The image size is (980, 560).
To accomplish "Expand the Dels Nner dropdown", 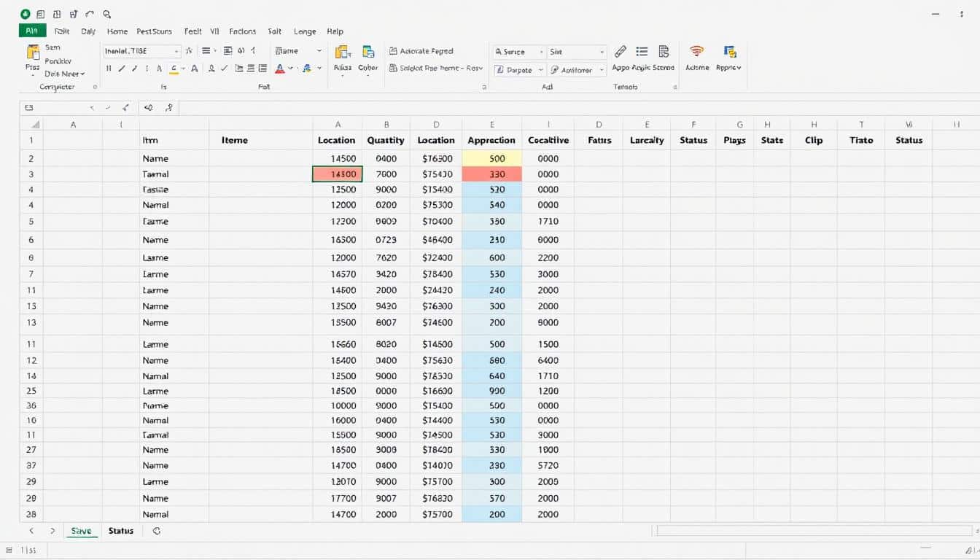I will coord(65,74).
